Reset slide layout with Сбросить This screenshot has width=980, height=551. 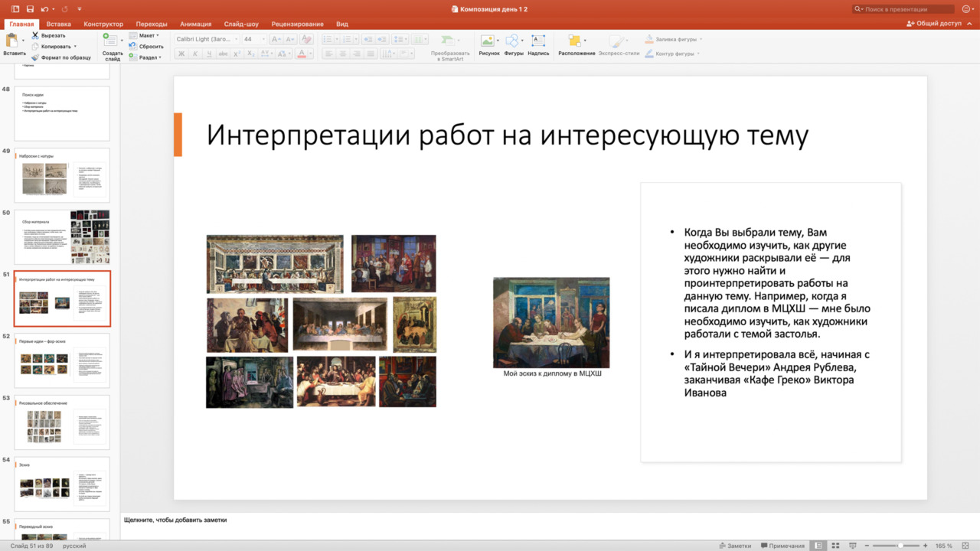tap(146, 47)
